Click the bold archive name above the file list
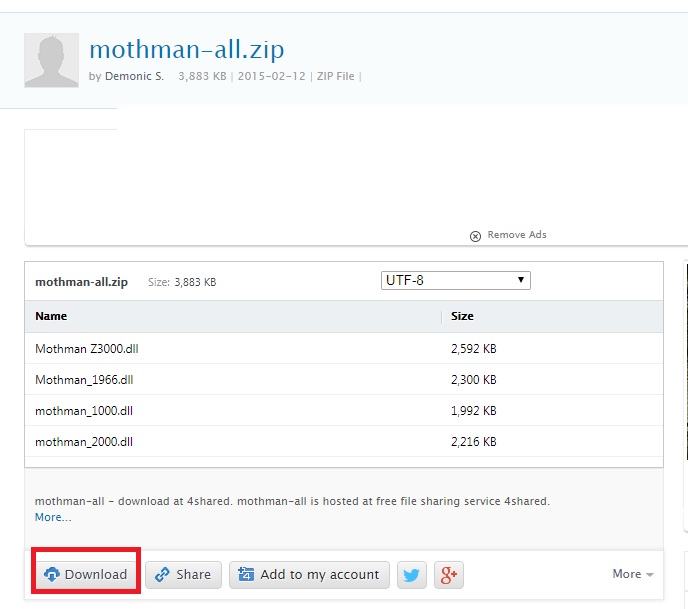Image resolution: width=688 pixels, height=609 pixels. [81, 282]
